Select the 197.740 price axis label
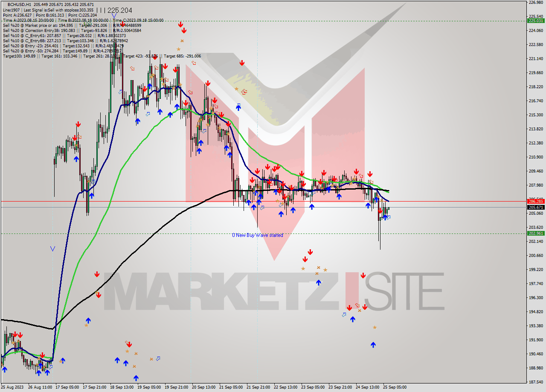The image size is (546, 392). point(536,284)
